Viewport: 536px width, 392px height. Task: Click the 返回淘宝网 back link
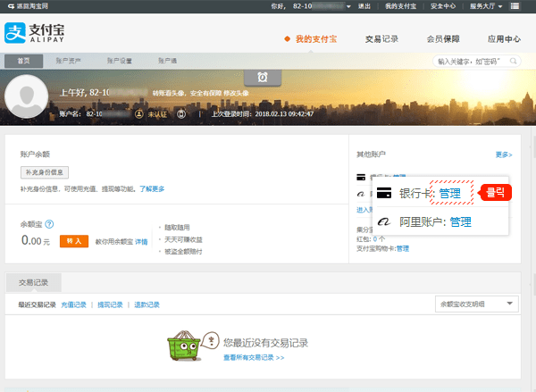coord(28,6)
